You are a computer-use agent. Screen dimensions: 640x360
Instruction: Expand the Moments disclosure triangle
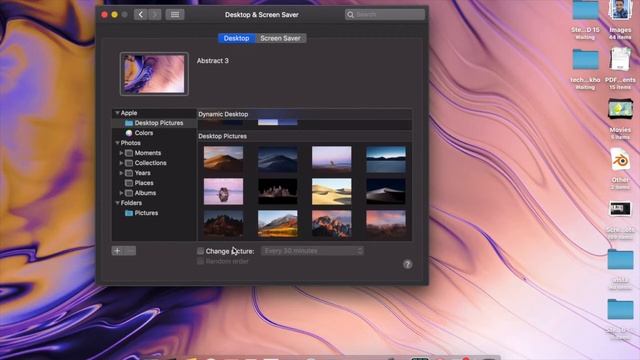121,153
